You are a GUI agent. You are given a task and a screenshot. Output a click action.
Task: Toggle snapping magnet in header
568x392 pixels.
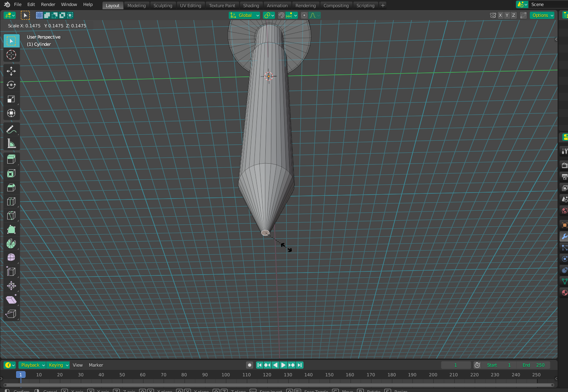(281, 15)
